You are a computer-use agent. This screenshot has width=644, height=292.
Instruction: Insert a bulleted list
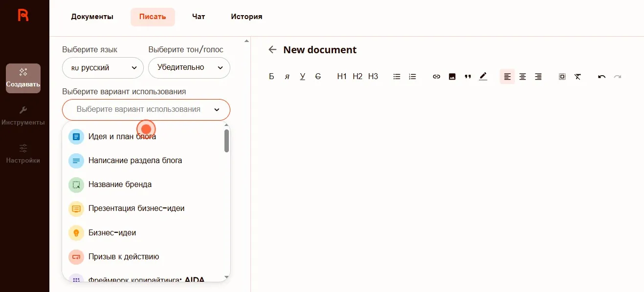[397, 77]
